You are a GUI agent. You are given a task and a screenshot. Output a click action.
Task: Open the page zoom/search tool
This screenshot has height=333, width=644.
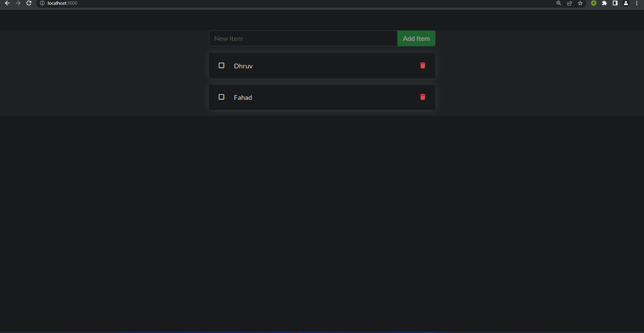[558, 3]
